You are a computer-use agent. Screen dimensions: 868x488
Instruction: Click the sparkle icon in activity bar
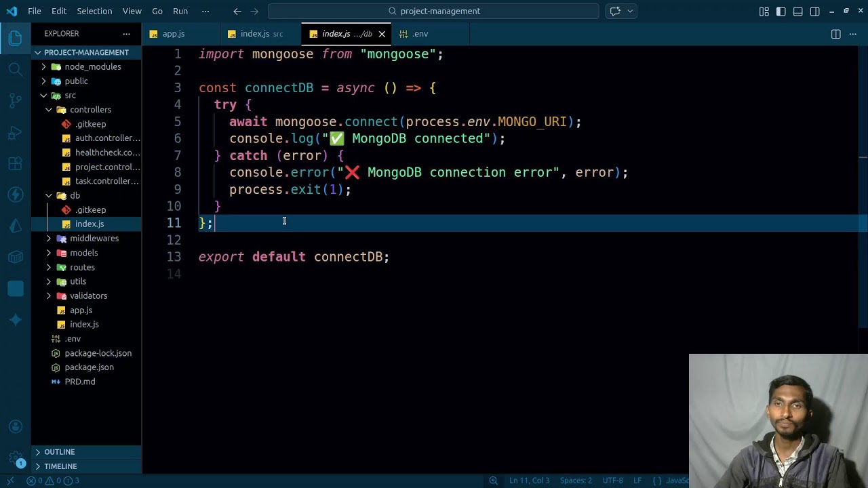[15, 319]
